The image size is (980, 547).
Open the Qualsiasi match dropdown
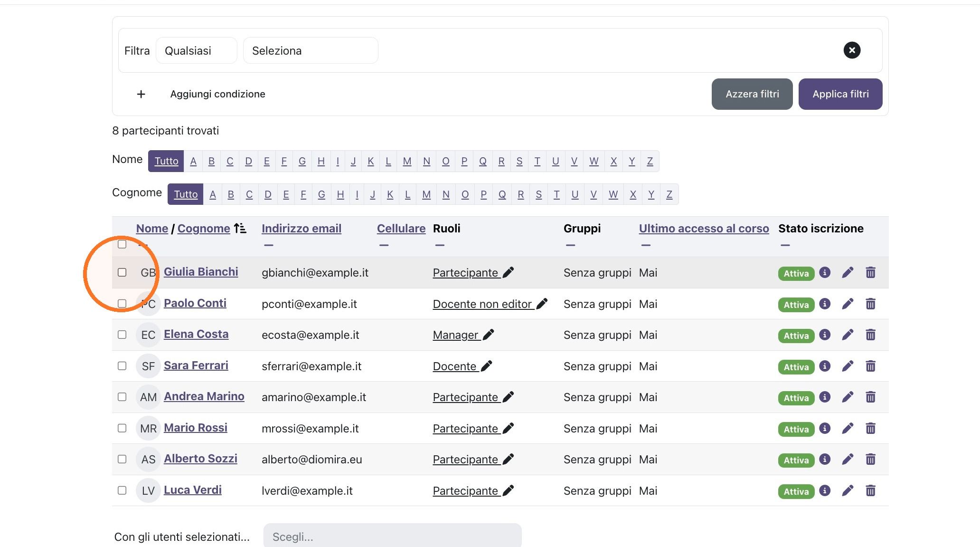[197, 50]
